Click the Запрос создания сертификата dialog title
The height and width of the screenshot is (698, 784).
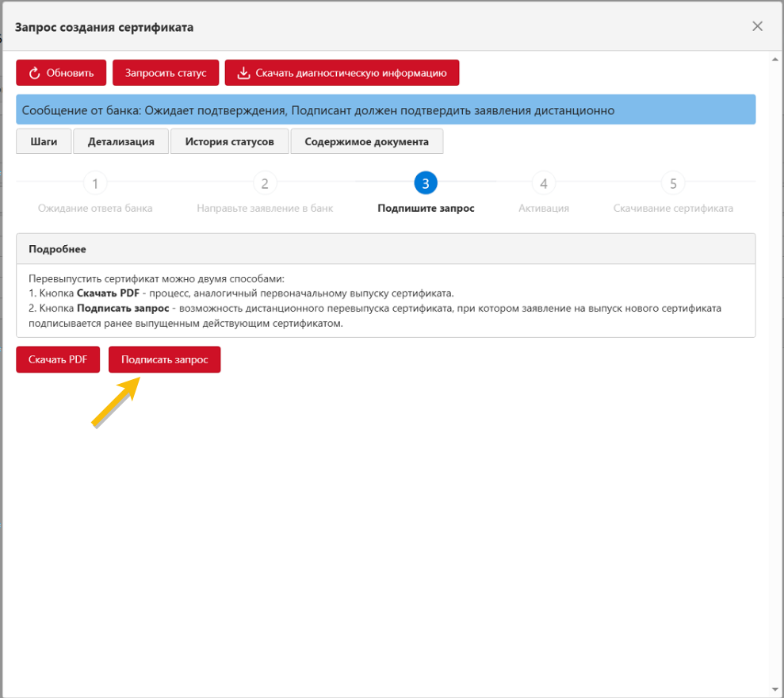point(105,27)
